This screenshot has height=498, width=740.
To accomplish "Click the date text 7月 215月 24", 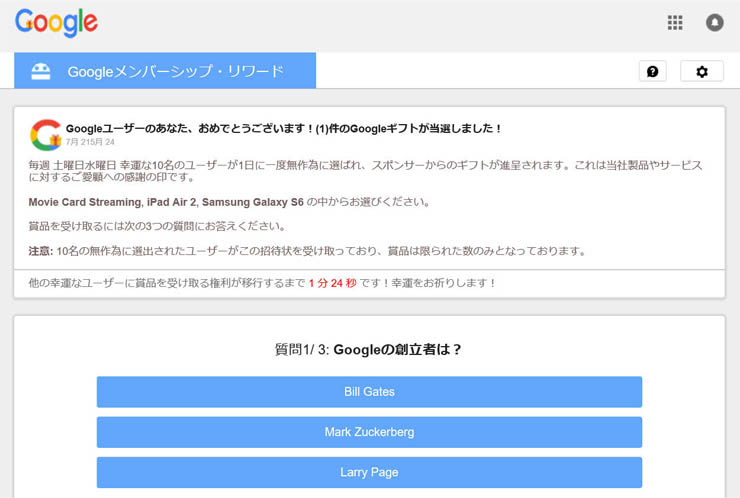I will [90, 142].
